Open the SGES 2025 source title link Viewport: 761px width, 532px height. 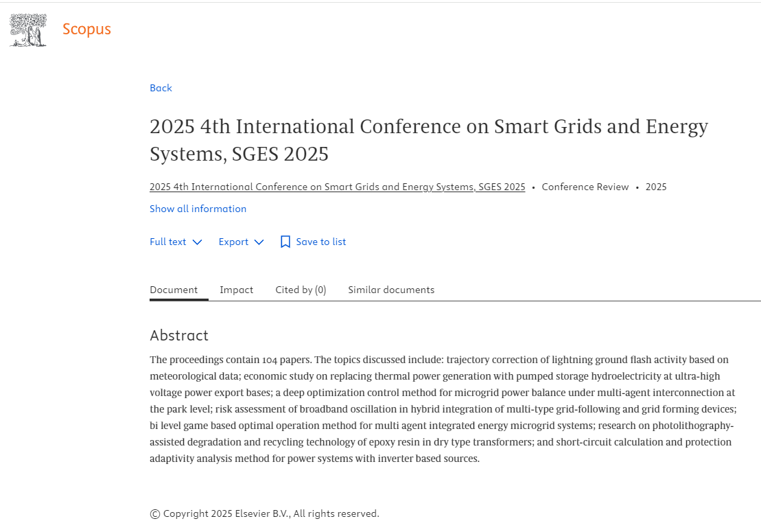click(x=338, y=187)
